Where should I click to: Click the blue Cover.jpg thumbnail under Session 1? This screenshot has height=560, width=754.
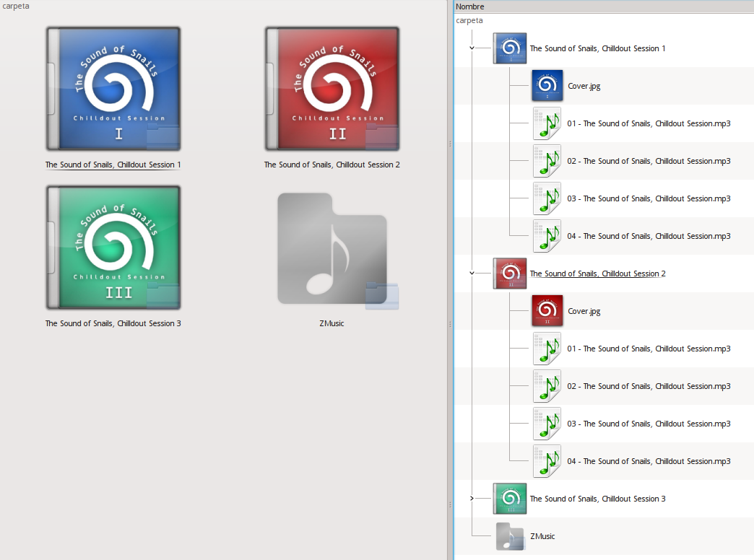[x=547, y=86]
